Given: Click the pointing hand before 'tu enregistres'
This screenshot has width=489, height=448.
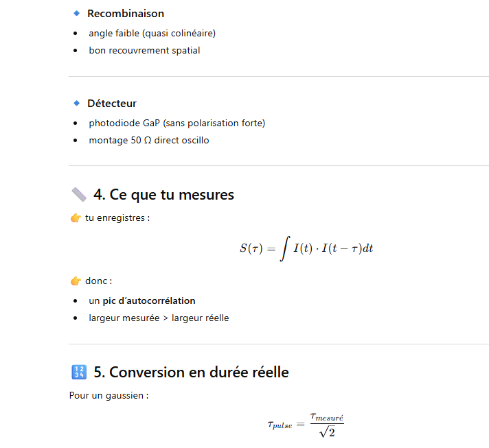Looking at the screenshot, I should click(76, 218).
